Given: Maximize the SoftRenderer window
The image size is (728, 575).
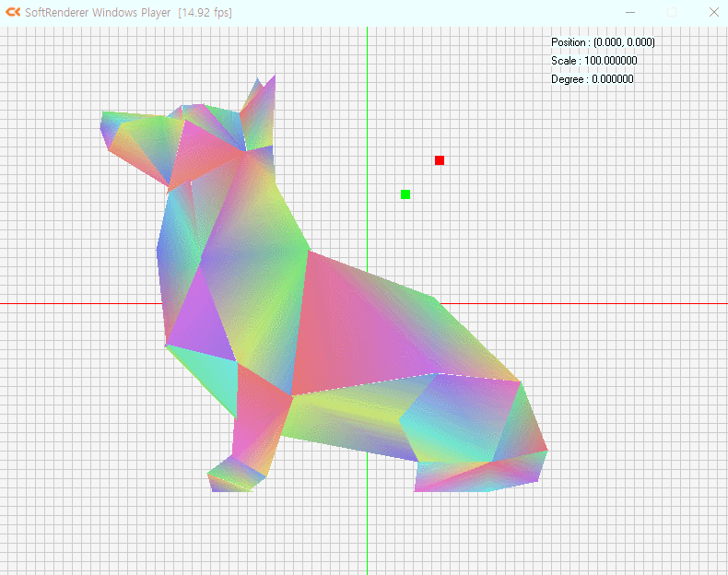Looking at the screenshot, I should 672,12.
